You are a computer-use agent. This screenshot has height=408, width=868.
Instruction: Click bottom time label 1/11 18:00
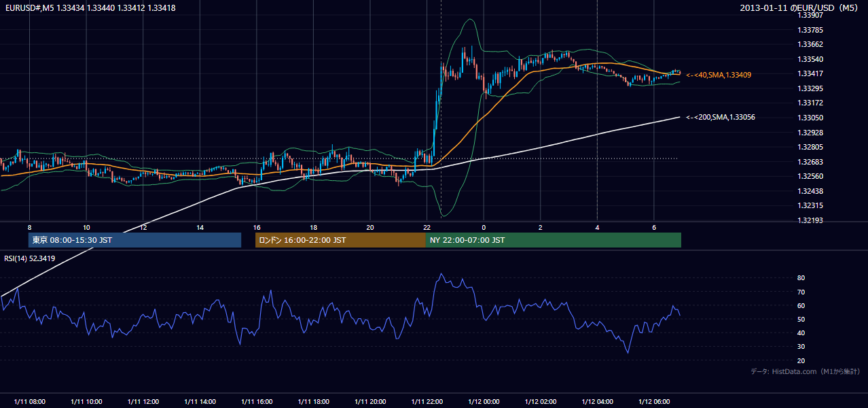click(313, 402)
